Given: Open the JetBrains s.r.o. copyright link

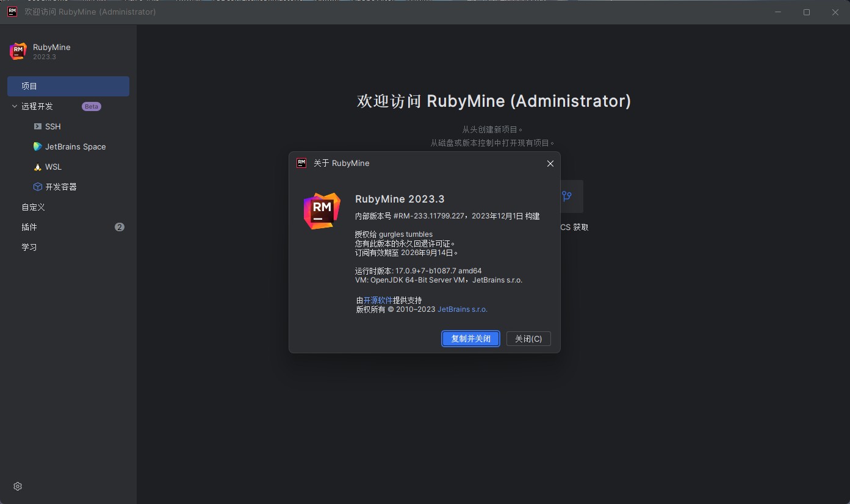Looking at the screenshot, I should [463, 309].
